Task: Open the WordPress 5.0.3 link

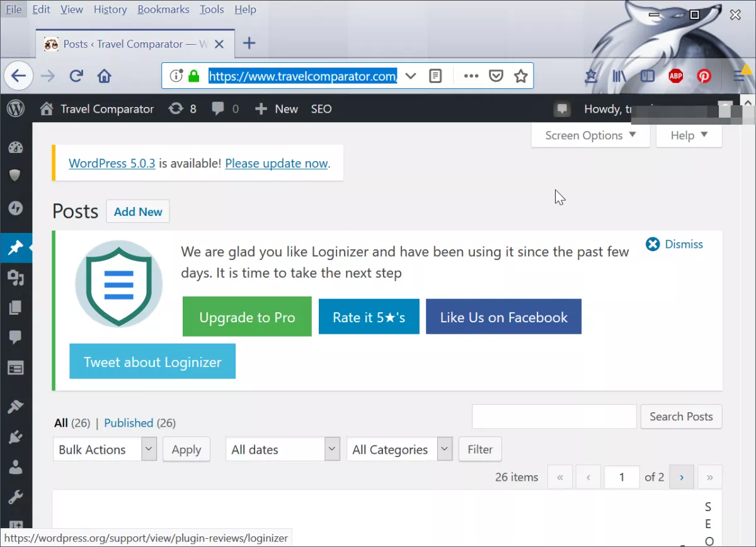Action: pos(112,163)
